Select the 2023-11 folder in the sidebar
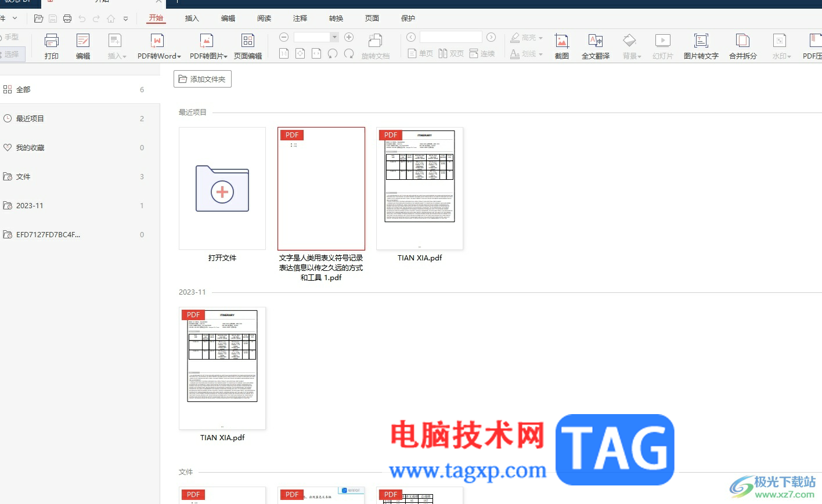 [x=79, y=205]
